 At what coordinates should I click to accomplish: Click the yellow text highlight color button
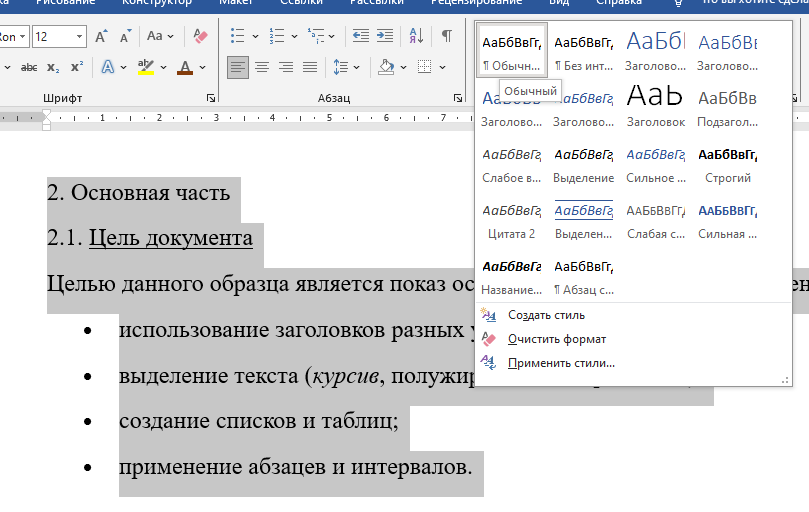click(x=146, y=67)
